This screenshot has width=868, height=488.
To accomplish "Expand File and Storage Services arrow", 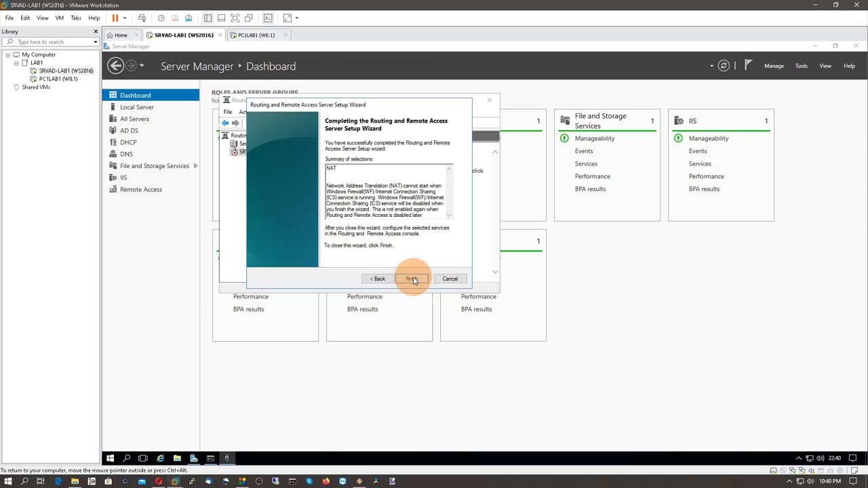I will click(x=195, y=165).
